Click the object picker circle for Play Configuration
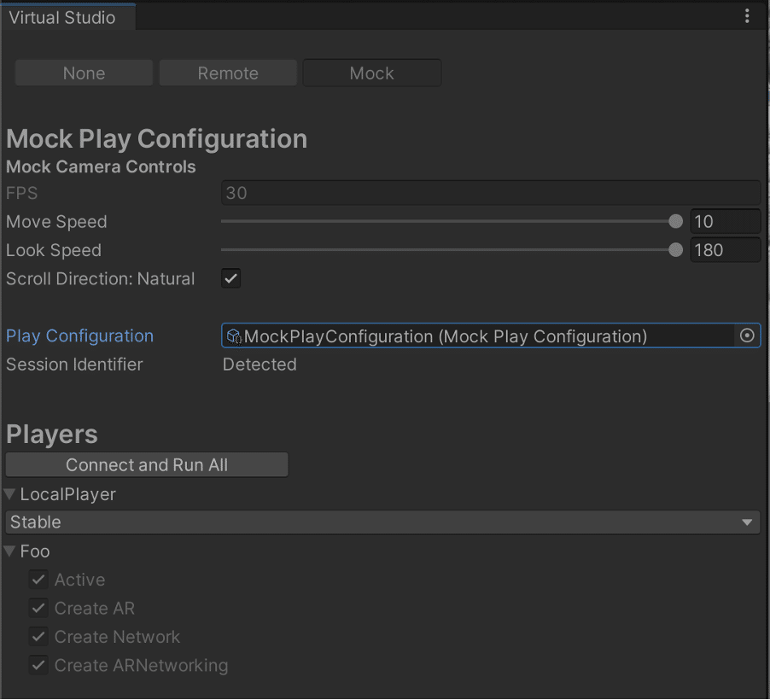Image resolution: width=770 pixels, height=700 pixels. pos(747,336)
